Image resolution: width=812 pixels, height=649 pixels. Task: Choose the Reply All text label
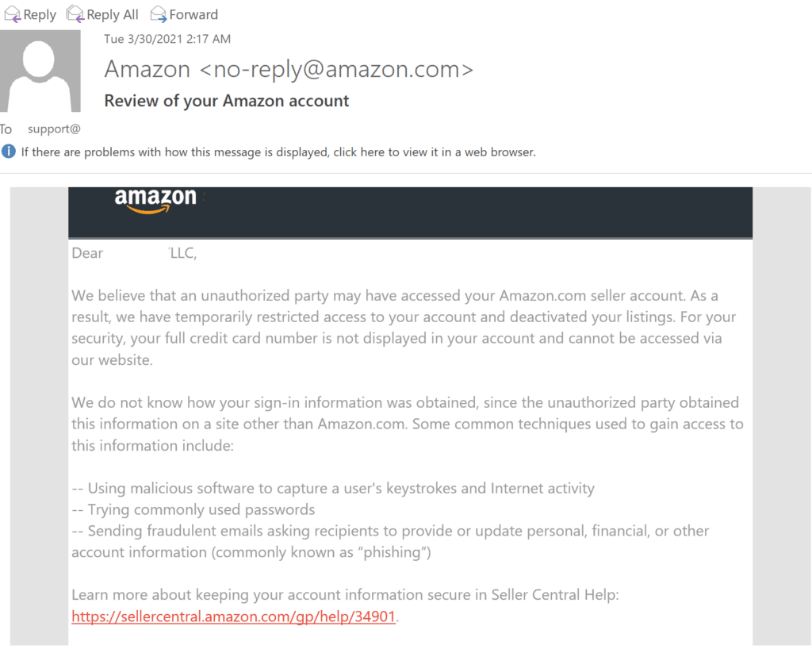coord(113,14)
